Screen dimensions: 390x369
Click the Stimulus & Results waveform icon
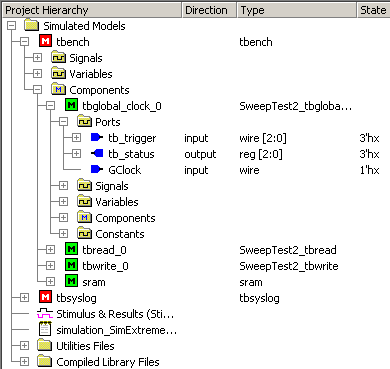(x=45, y=313)
